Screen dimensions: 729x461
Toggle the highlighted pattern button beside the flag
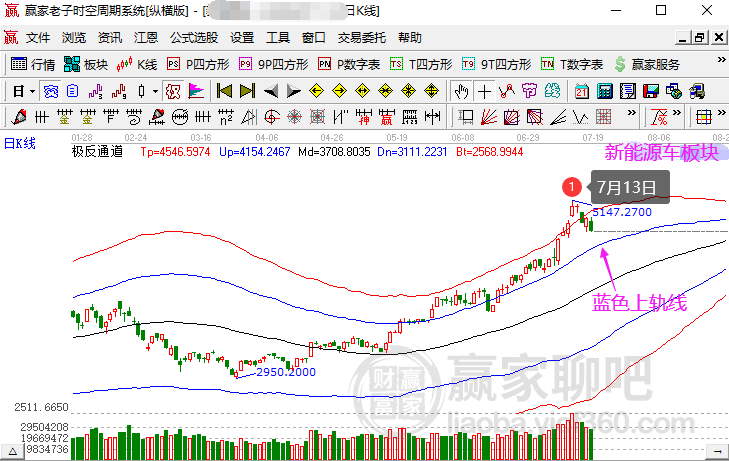click(173, 91)
